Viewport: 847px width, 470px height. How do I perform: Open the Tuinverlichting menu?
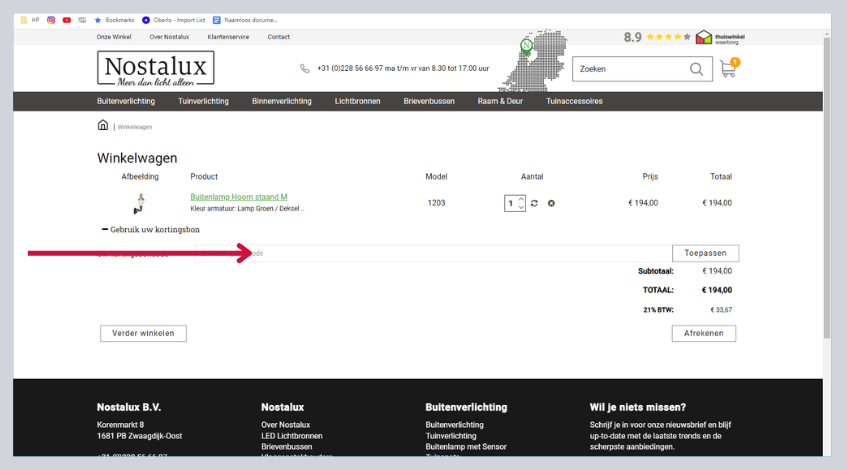click(203, 101)
